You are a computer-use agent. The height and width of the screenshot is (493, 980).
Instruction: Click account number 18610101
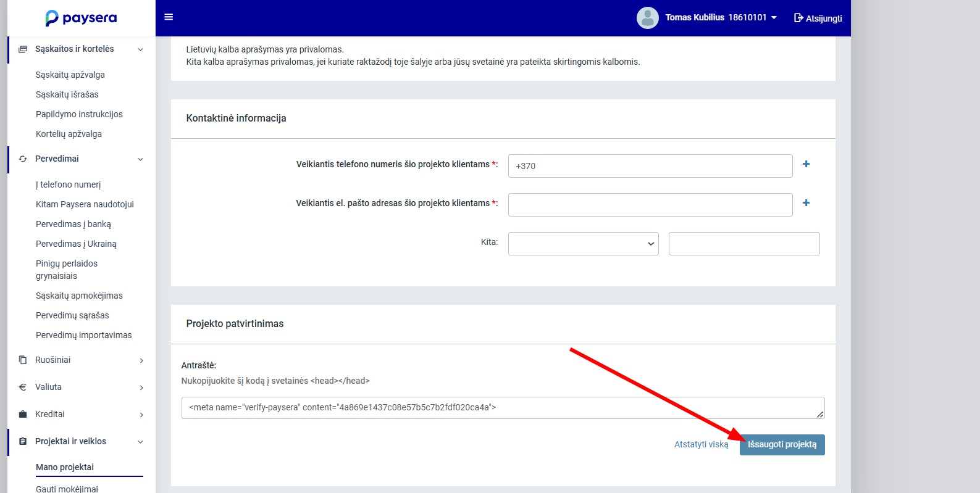tap(747, 17)
